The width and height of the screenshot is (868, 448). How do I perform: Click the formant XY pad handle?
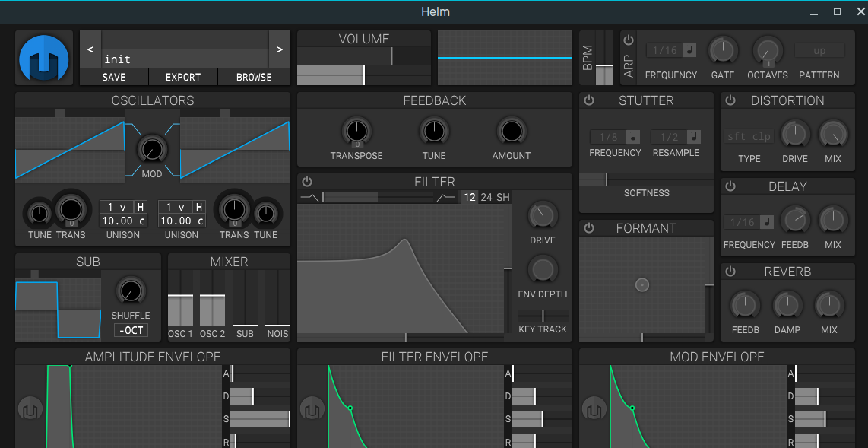641,284
